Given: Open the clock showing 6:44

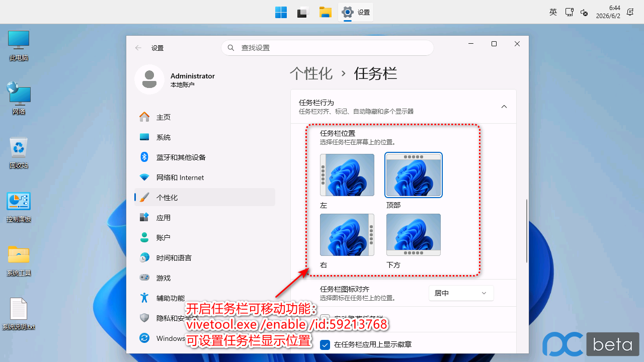Looking at the screenshot, I should (x=608, y=12).
